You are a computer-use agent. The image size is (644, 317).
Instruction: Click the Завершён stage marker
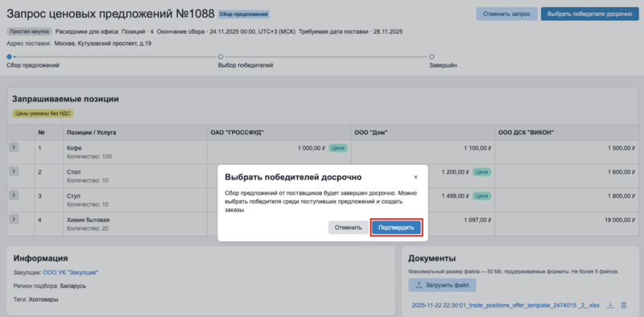(x=431, y=56)
